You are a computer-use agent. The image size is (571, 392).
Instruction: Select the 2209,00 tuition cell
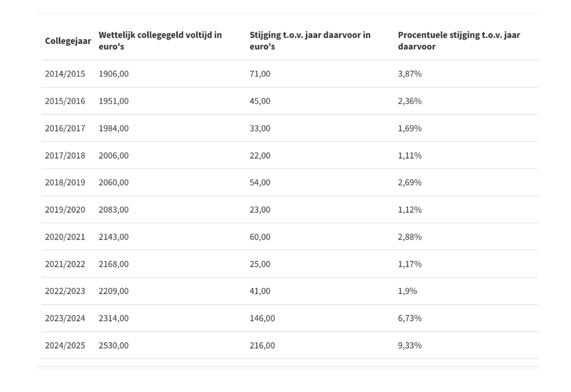click(x=114, y=291)
